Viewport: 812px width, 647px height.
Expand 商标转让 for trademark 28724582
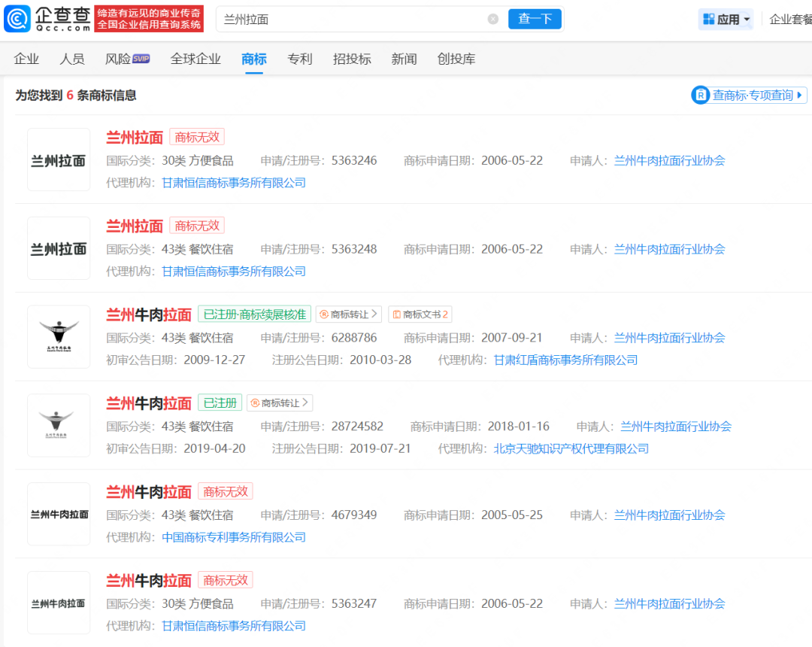coord(280,403)
